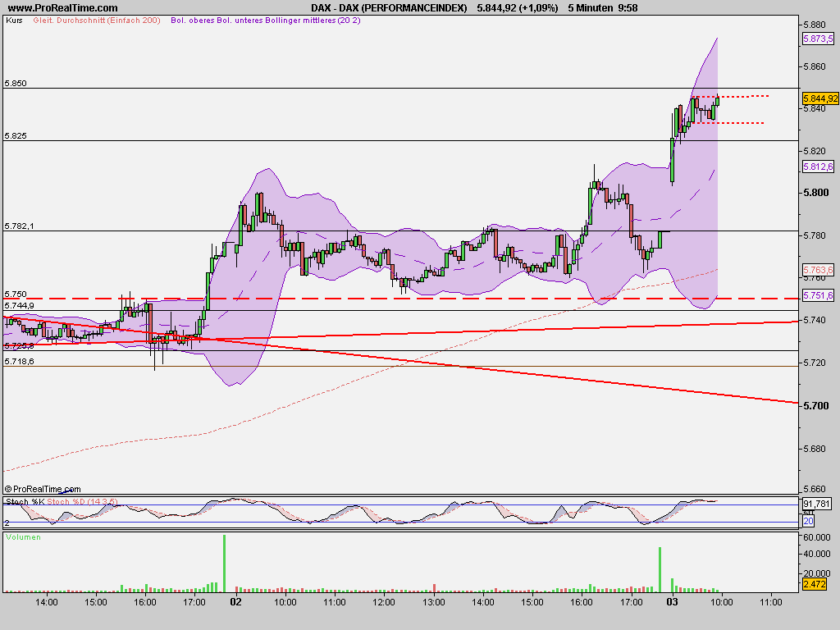Select the green Volumen panel label
This screenshot has height=630, width=840.
tap(22, 536)
